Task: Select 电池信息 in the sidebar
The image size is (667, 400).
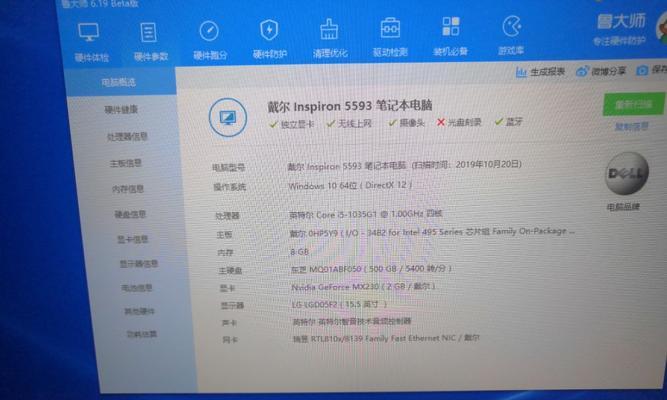Action: coord(137,288)
